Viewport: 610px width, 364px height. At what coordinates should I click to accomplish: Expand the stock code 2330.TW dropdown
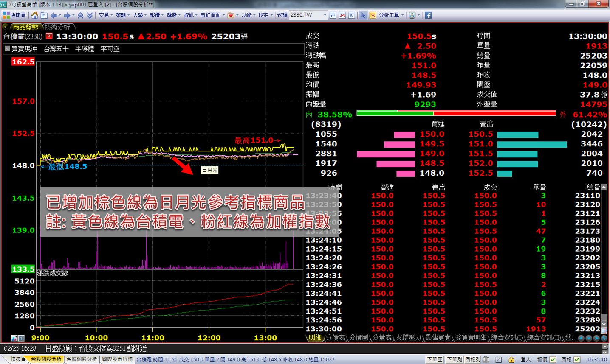[x=325, y=15]
